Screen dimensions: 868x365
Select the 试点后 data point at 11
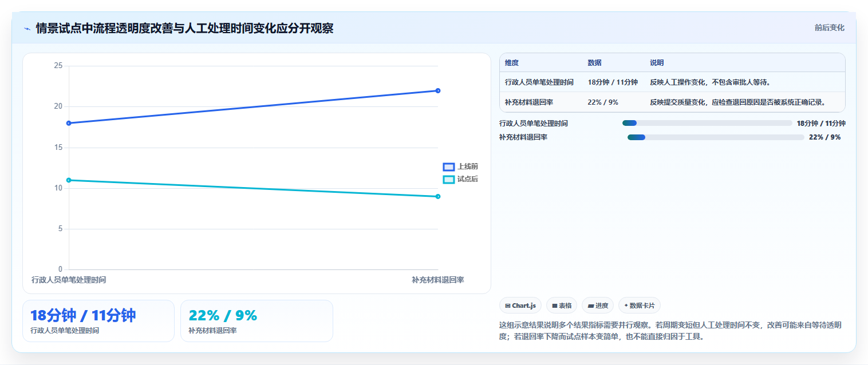[x=69, y=180]
